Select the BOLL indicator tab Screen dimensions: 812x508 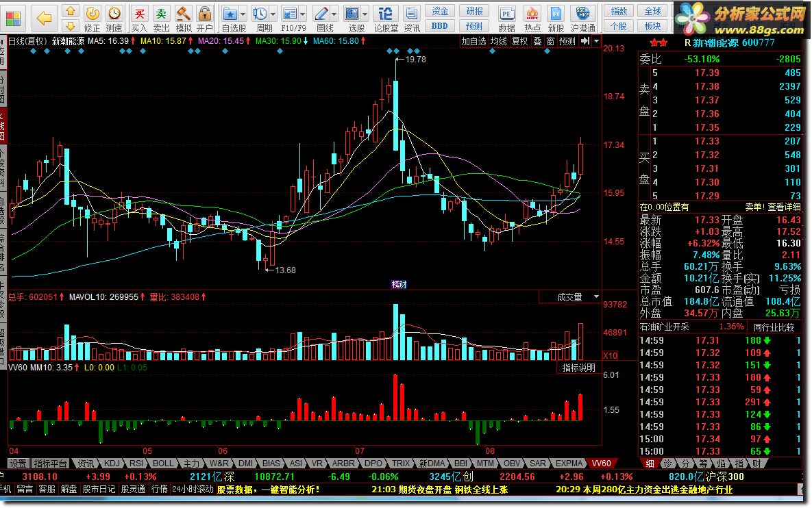point(163,463)
